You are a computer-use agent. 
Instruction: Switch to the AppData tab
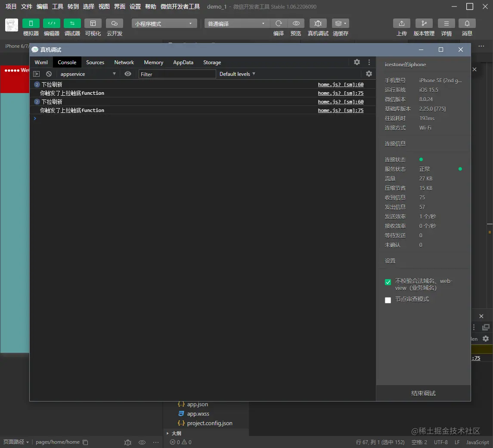pyautogui.click(x=183, y=62)
